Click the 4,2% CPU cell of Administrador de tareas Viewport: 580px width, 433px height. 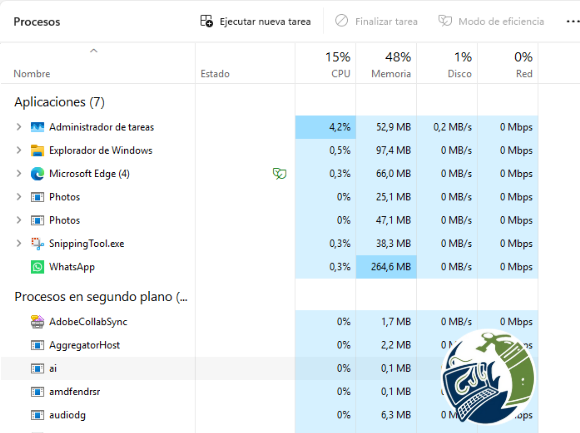326,127
